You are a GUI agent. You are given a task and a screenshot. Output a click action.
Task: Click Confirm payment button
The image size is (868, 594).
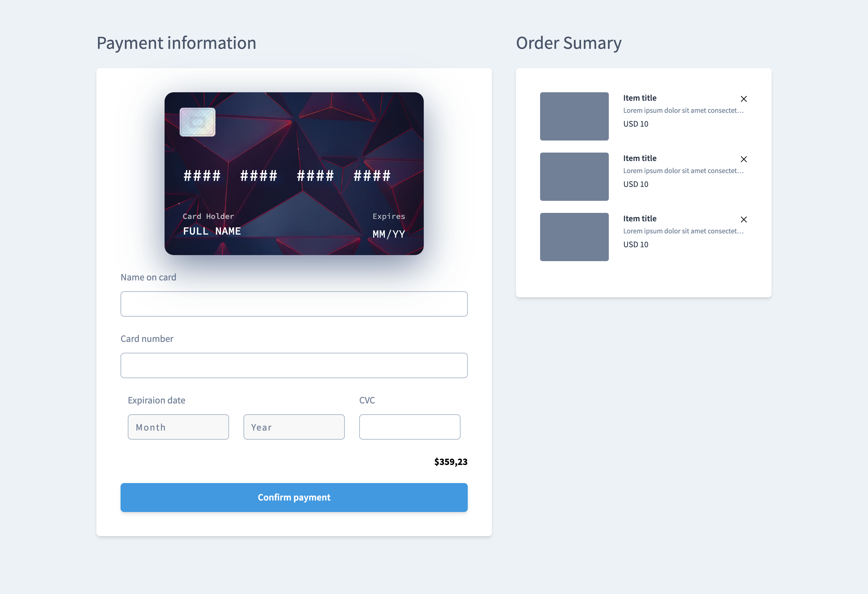tap(294, 498)
